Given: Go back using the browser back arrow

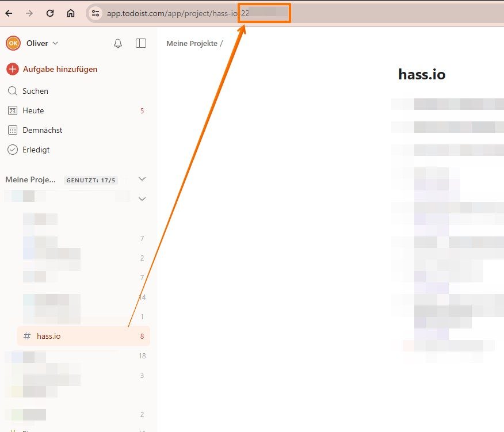Looking at the screenshot, I should (9, 13).
